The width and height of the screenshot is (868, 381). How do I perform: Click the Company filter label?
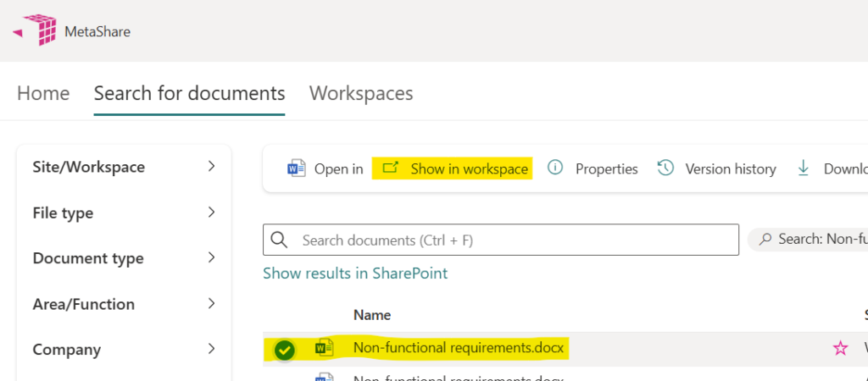click(x=67, y=350)
